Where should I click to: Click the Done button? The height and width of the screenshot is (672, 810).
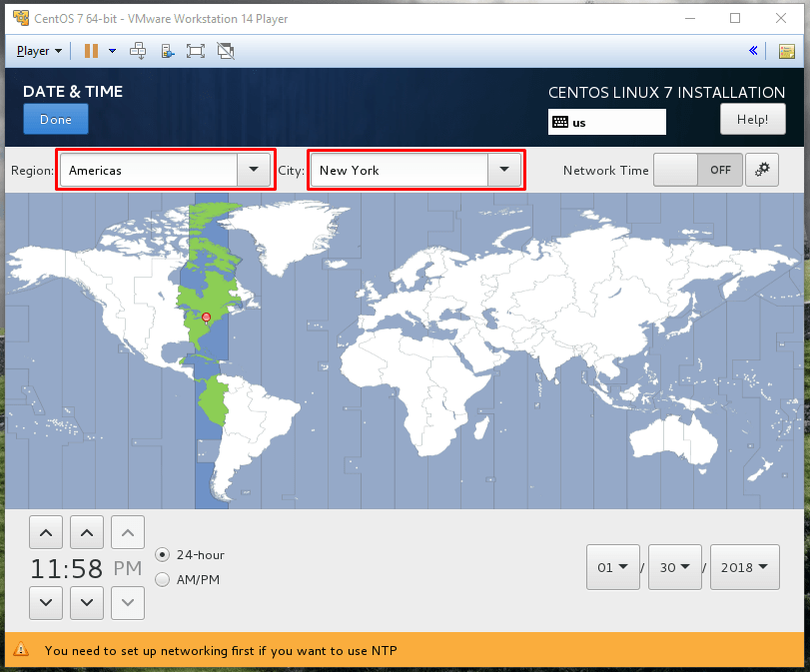point(56,119)
